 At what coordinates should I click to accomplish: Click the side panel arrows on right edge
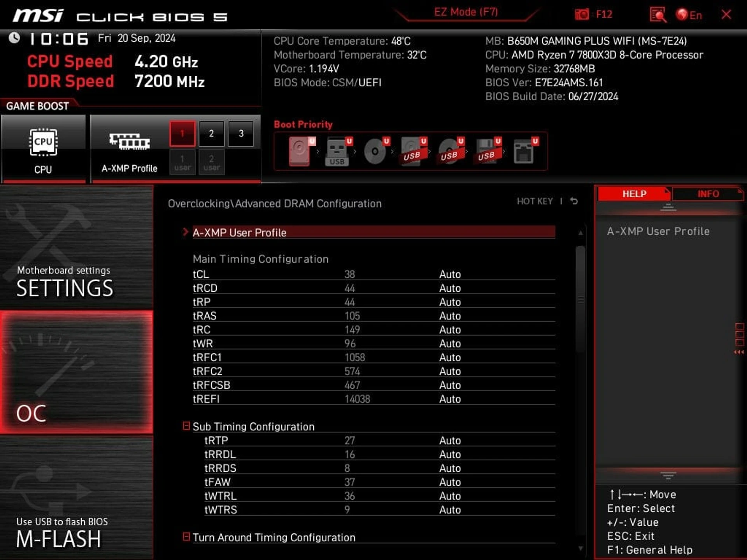[x=739, y=352]
